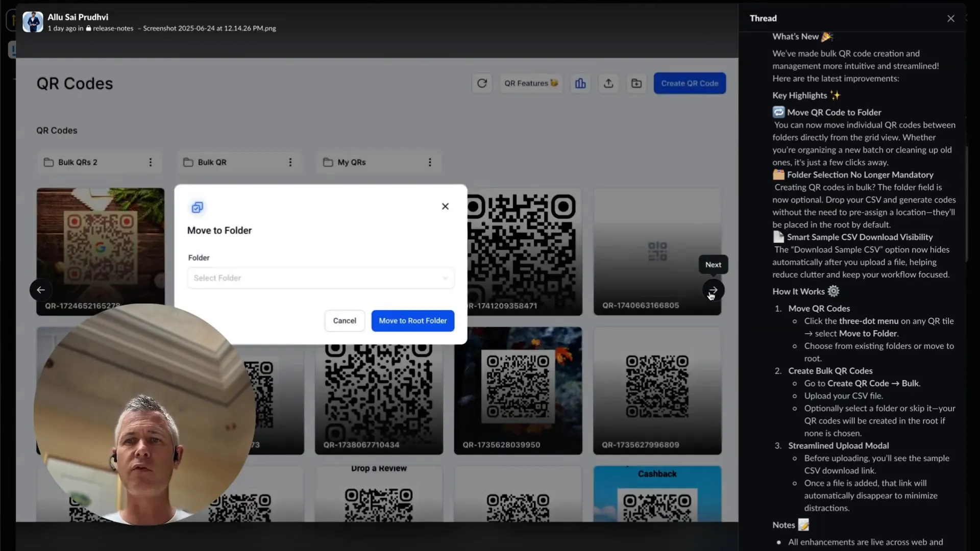Click the refresh icon beside QR Features
Image resolution: width=980 pixels, height=551 pixels.
pyautogui.click(x=482, y=83)
